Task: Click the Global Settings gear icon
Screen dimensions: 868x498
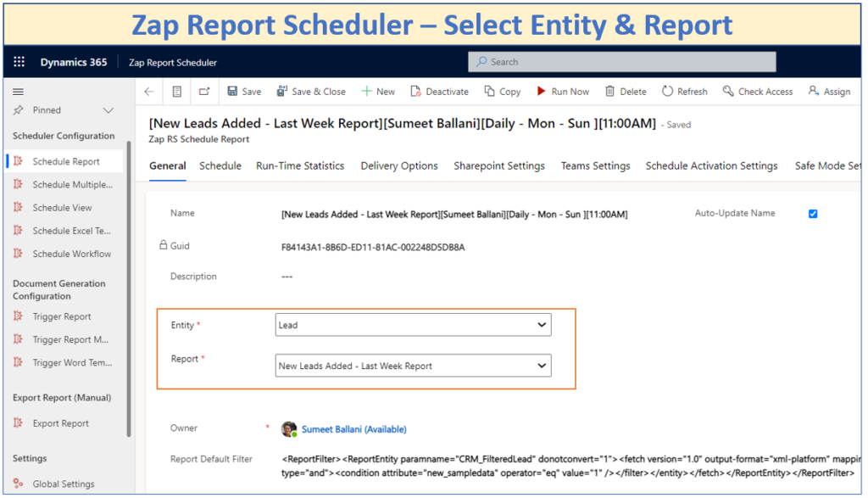Action: [19, 484]
